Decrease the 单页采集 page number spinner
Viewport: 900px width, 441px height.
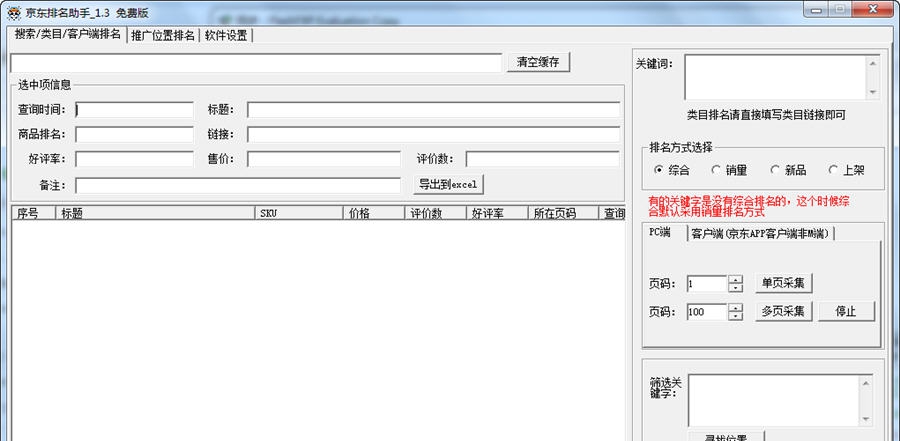tap(735, 287)
